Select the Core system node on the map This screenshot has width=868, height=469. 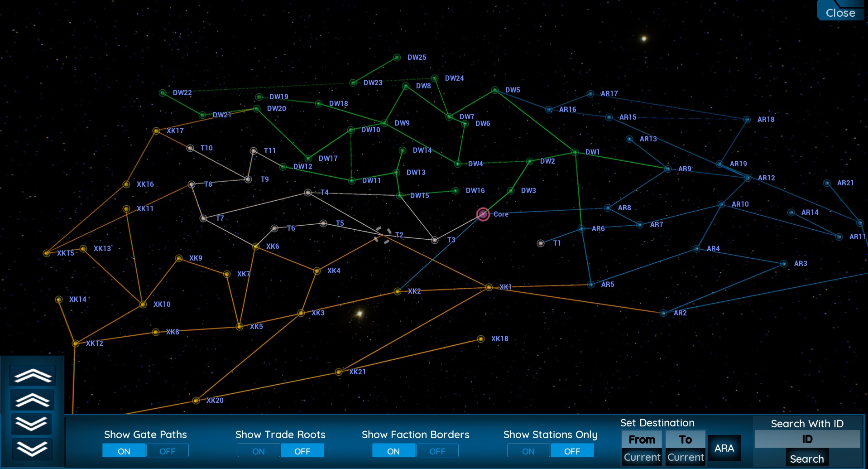483,214
